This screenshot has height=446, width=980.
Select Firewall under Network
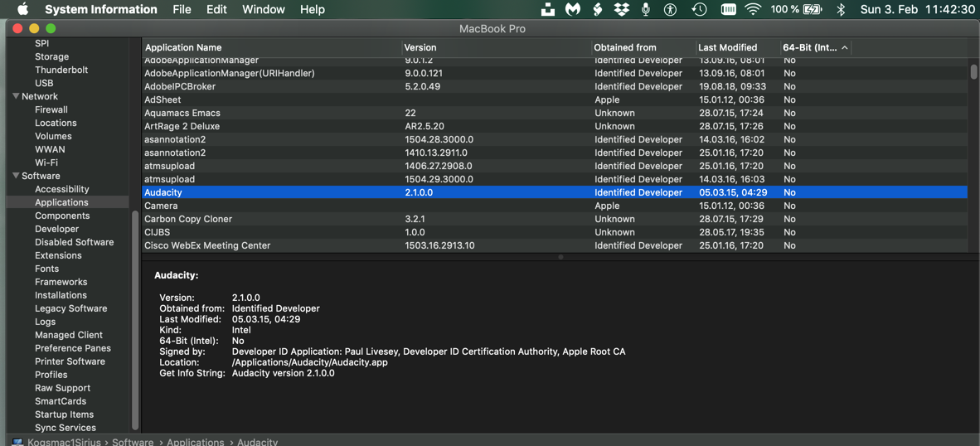(x=51, y=109)
